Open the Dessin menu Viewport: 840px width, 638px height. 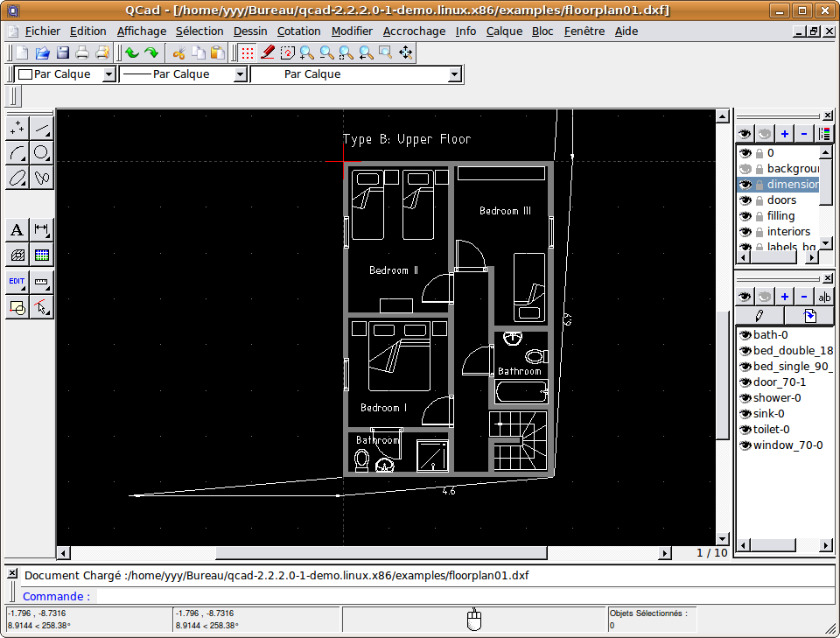coord(250,31)
